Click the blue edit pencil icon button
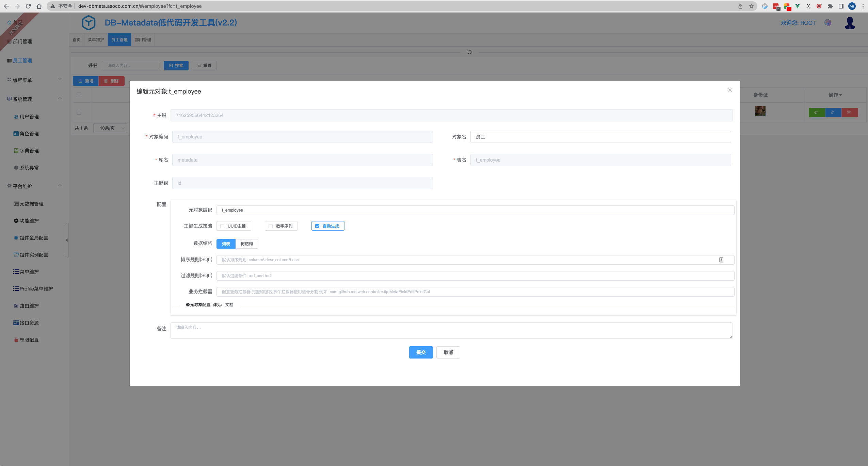The height and width of the screenshot is (466, 868). [833, 113]
